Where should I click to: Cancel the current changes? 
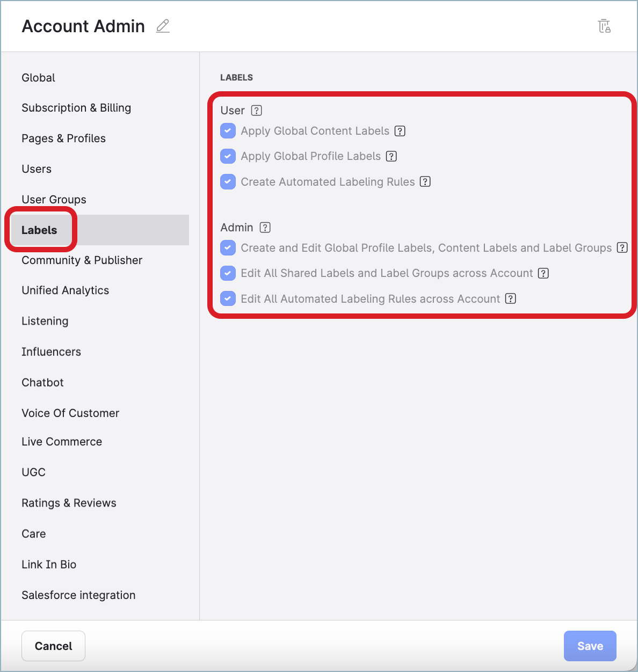click(53, 646)
